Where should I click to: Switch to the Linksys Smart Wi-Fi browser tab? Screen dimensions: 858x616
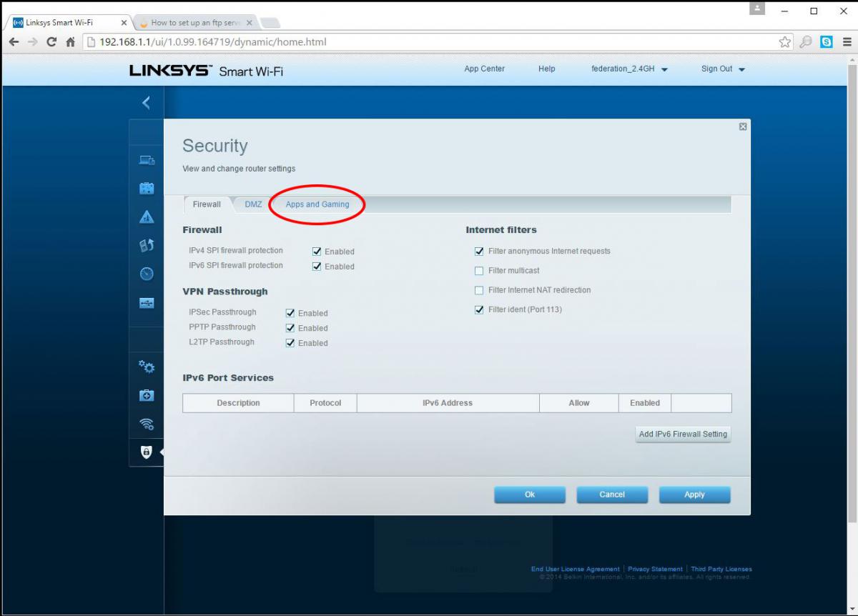point(68,22)
